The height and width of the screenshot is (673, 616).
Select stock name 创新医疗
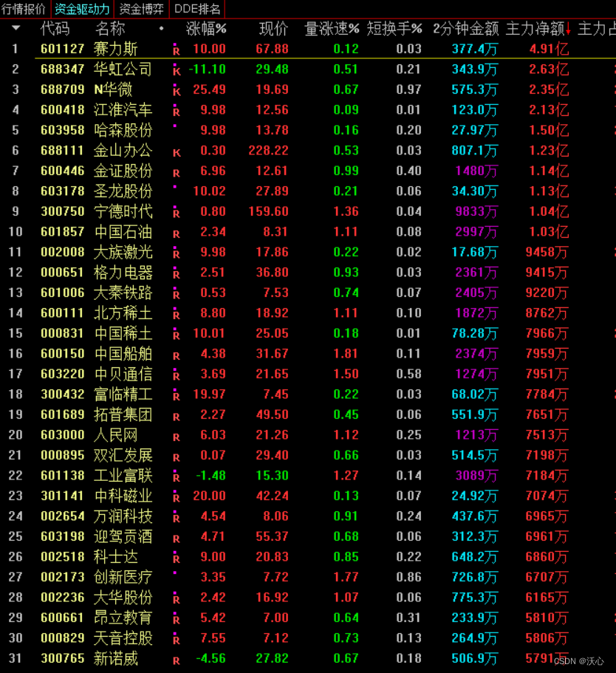point(123,577)
